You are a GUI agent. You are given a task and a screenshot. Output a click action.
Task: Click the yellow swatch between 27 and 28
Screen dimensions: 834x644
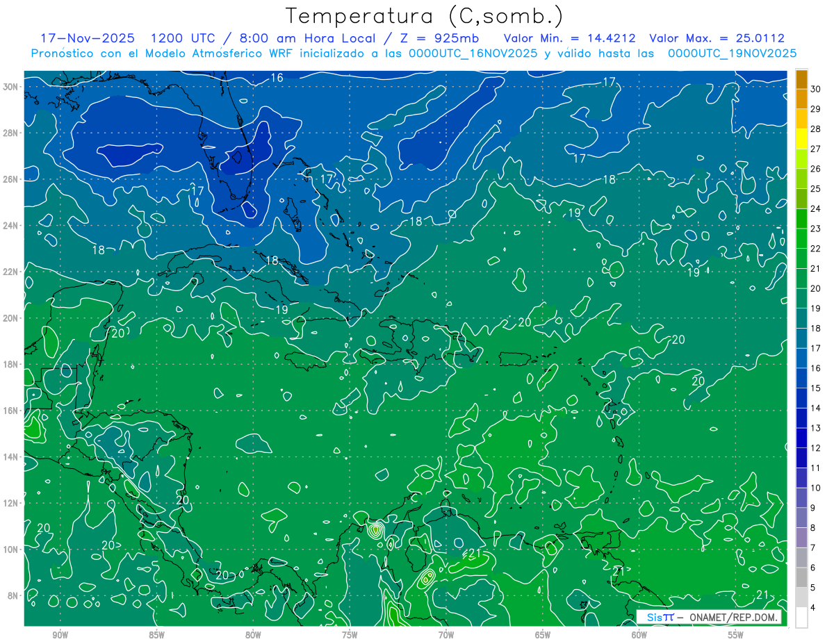pyautogui.click(x=801, y=139)
